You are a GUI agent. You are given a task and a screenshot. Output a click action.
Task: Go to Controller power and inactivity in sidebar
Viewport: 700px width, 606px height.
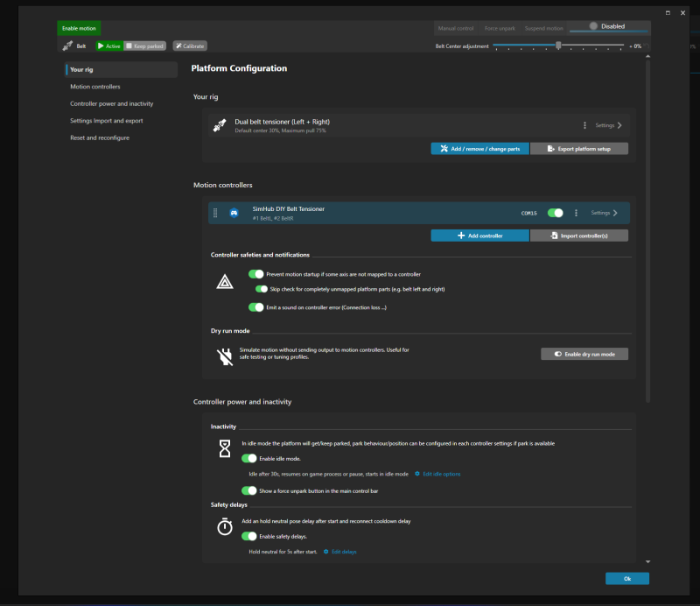pos(112,103)
